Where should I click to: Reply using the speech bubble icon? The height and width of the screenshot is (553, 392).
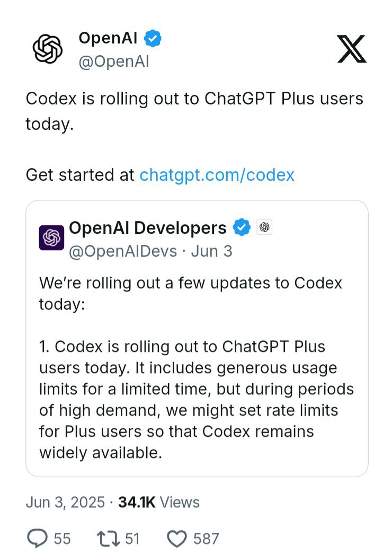point(38,539)
